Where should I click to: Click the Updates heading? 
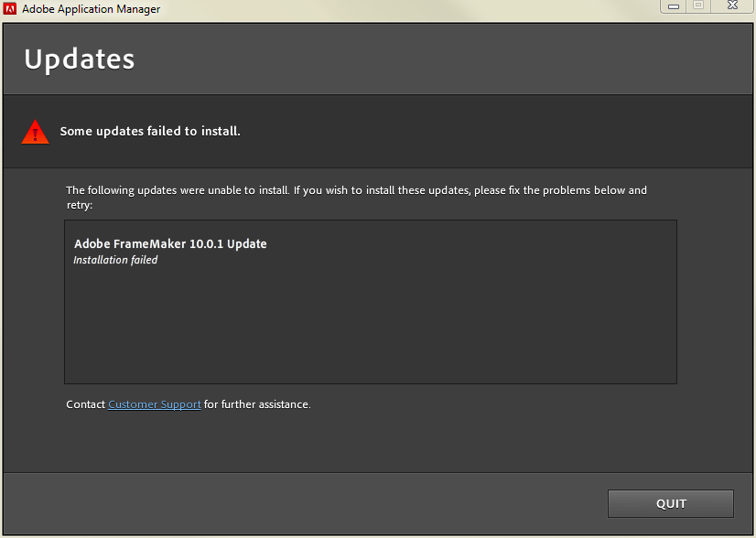point(80,59)
